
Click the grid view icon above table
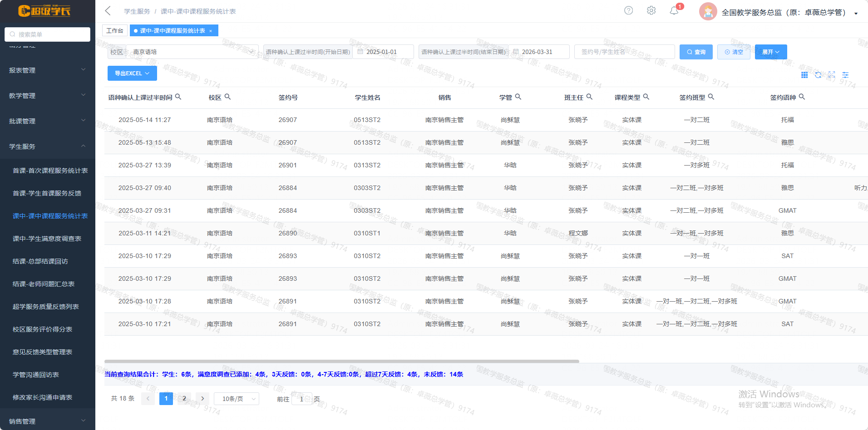[804, 75]
